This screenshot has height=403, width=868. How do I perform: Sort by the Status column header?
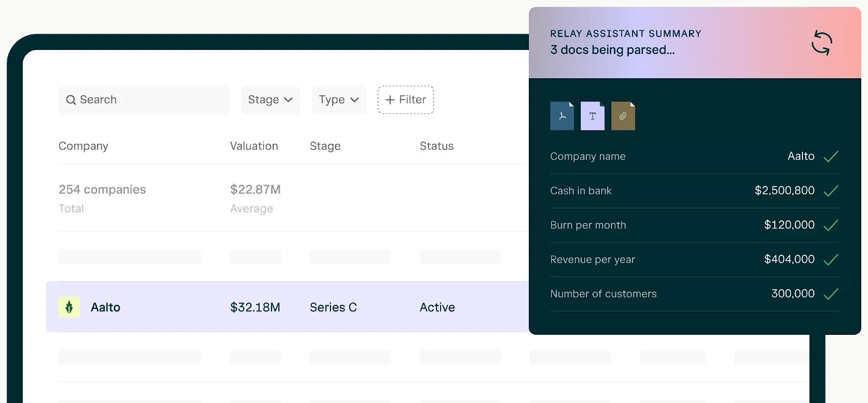436,146
